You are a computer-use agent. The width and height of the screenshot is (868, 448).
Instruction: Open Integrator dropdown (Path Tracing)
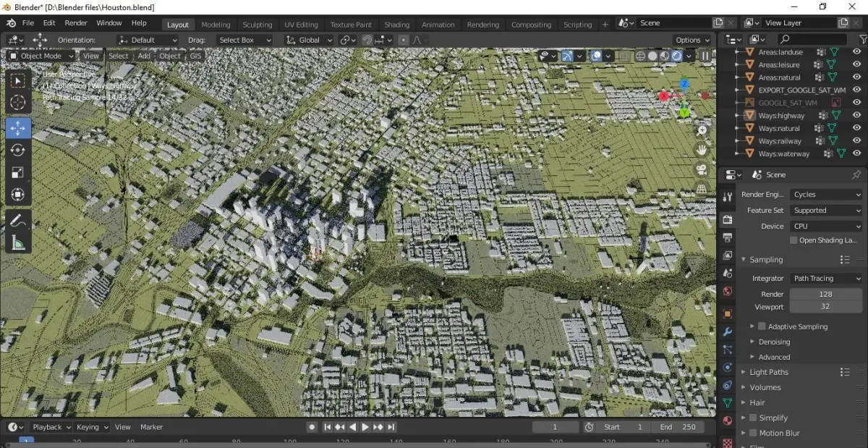click(826, 278)
